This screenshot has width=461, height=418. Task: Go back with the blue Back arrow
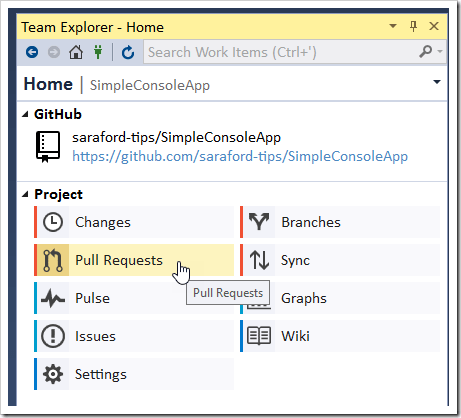32,52
